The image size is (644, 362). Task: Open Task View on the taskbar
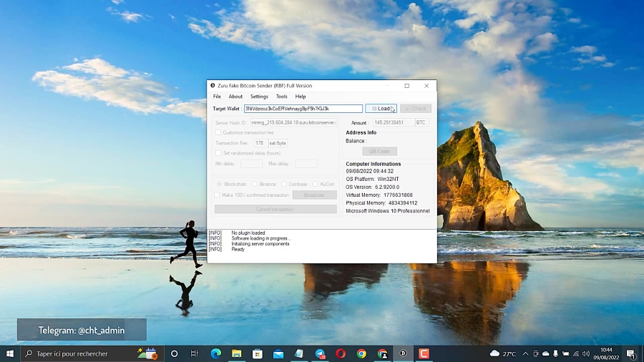tap(195, 353)
